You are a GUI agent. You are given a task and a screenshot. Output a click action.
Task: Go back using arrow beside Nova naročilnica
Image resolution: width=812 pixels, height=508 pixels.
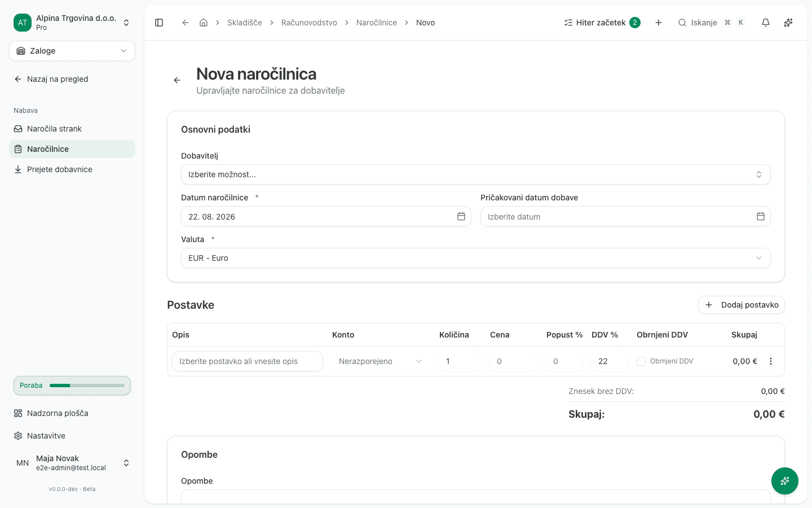(177, 80)
